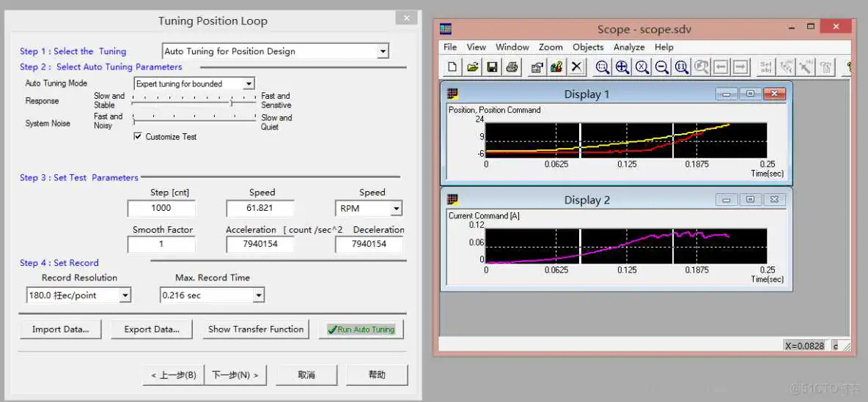Click the grayed zoom previous magnifier icon
The image size is (868, 402).
pos(702,67)
